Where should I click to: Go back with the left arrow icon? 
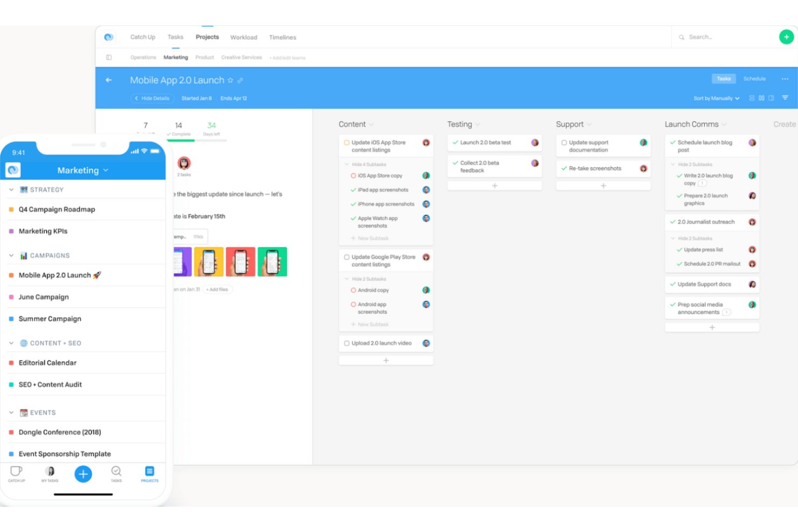pyautogui.click(x=109, y=80)
